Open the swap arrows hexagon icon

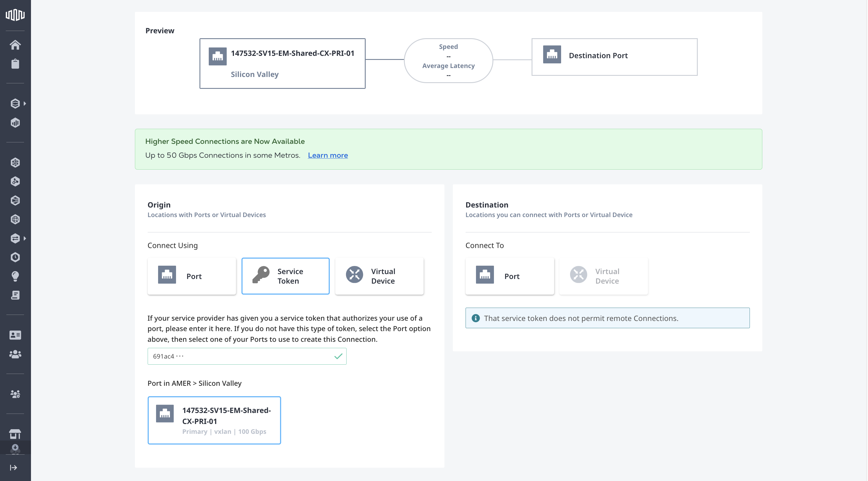click(15, 238)
